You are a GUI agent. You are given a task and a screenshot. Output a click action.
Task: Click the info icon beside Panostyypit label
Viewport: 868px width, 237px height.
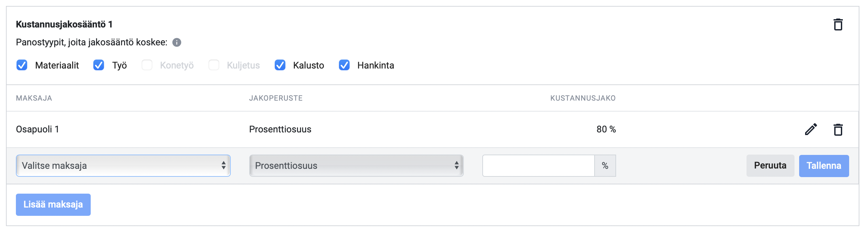point(176,42)
